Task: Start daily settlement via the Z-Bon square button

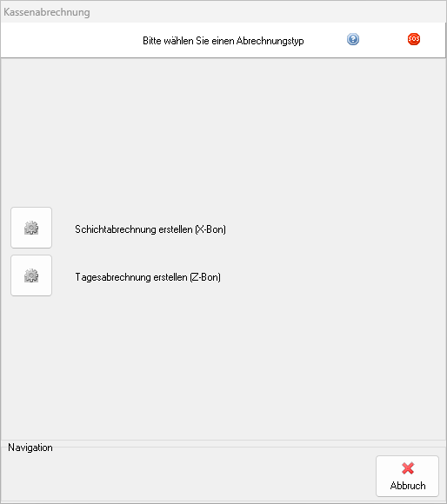Action: click(x=31, y=275)
